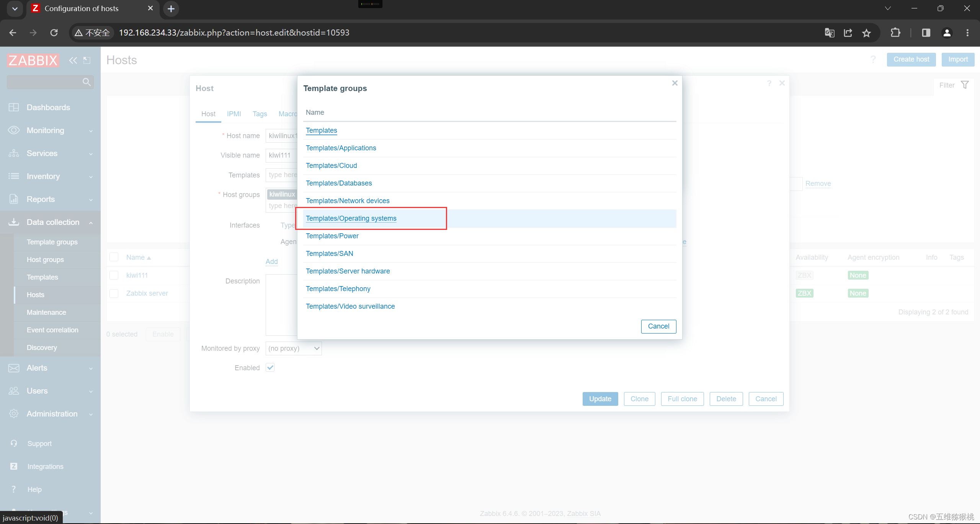Viewport: 980px width, 524px height.
Task: Expand Inventory menu
Action: [50, 176]
